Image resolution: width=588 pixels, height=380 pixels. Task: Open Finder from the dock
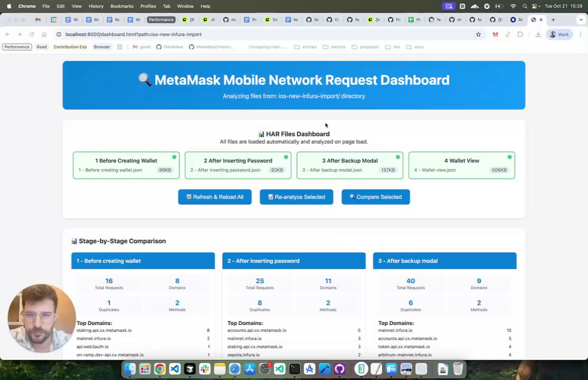pyautogui.click(x=130, y=369)
